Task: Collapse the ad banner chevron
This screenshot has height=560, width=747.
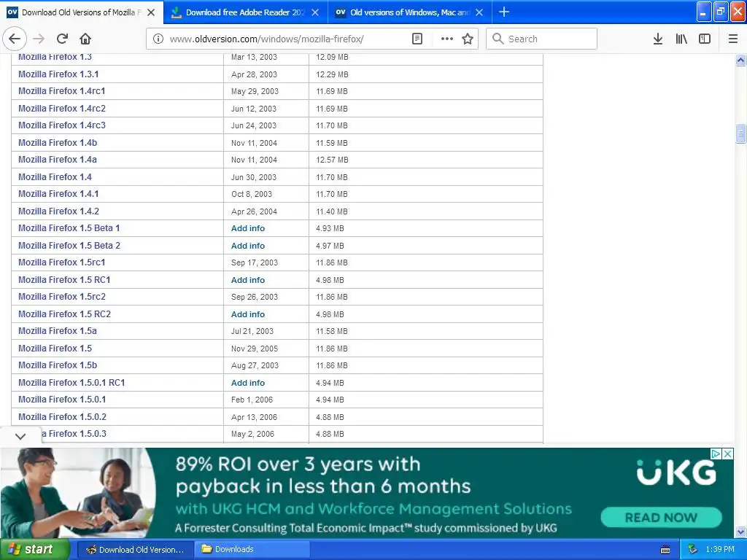Action: (20, 436)
